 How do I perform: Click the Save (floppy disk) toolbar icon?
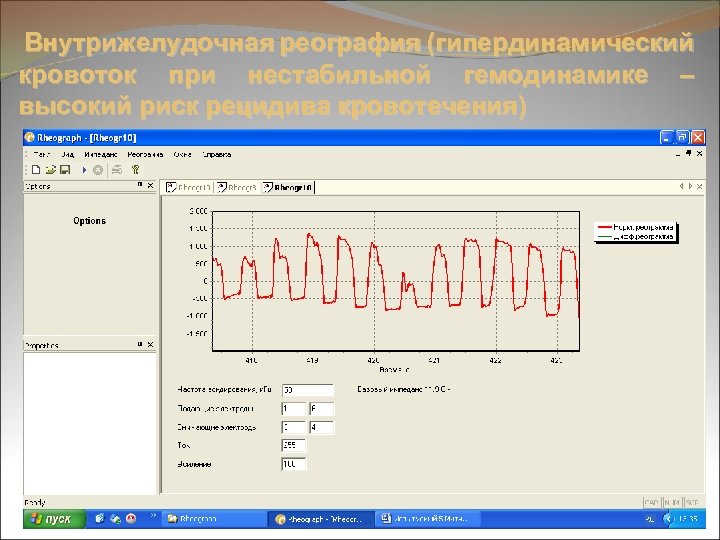click(x=65, y=170)
